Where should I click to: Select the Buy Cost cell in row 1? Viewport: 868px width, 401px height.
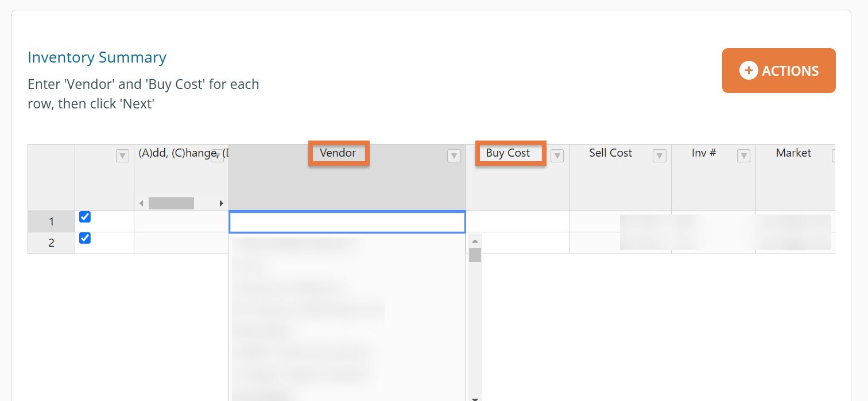tap(517, 221)
